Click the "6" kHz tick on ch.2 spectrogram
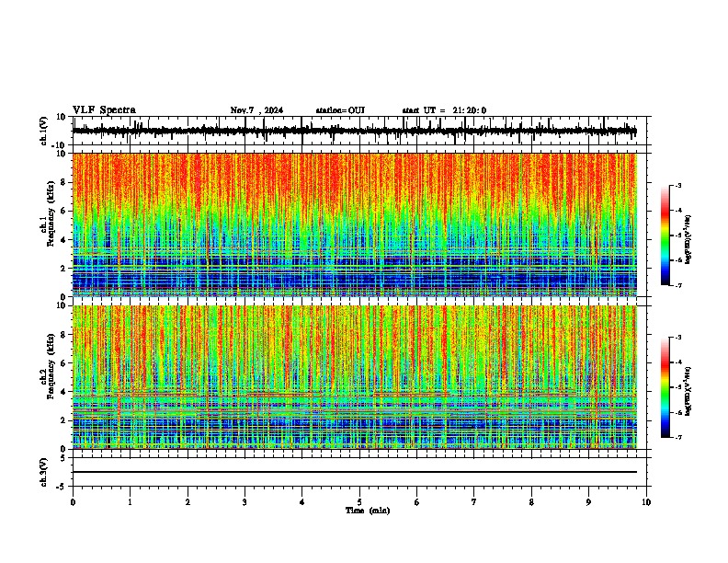This screenshot has height=563, width=728. (63, 363)
